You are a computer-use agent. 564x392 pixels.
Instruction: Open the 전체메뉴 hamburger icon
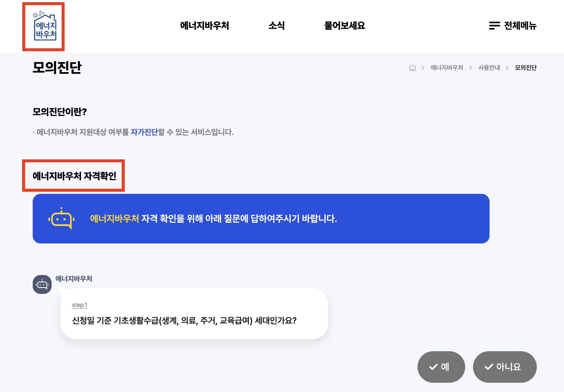[x=494, y=26]
